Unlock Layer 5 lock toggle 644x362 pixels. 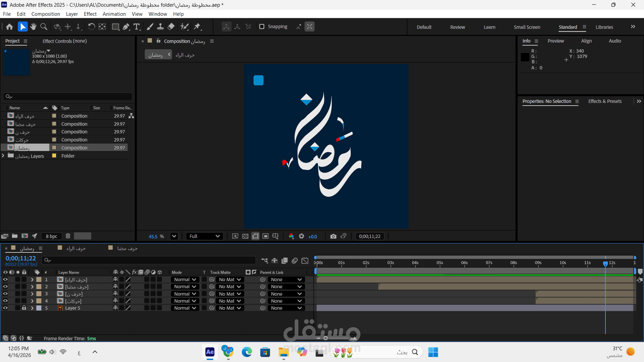24,308
